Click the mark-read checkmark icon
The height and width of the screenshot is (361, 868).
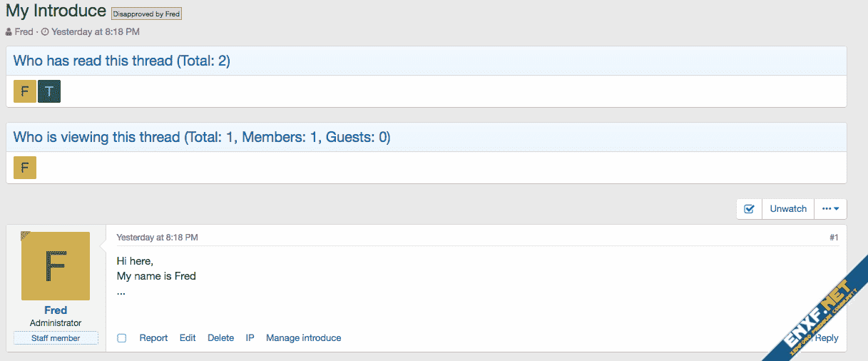click(749, 209)
